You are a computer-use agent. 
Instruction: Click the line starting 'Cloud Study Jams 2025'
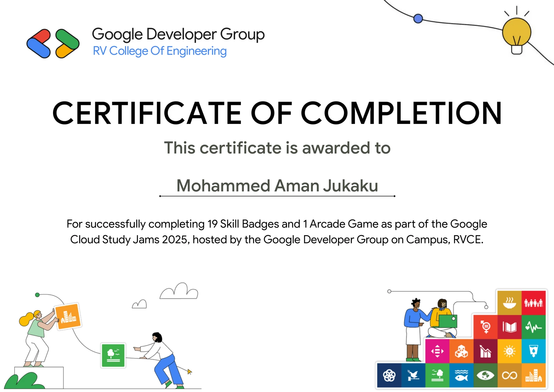(277, 240)
